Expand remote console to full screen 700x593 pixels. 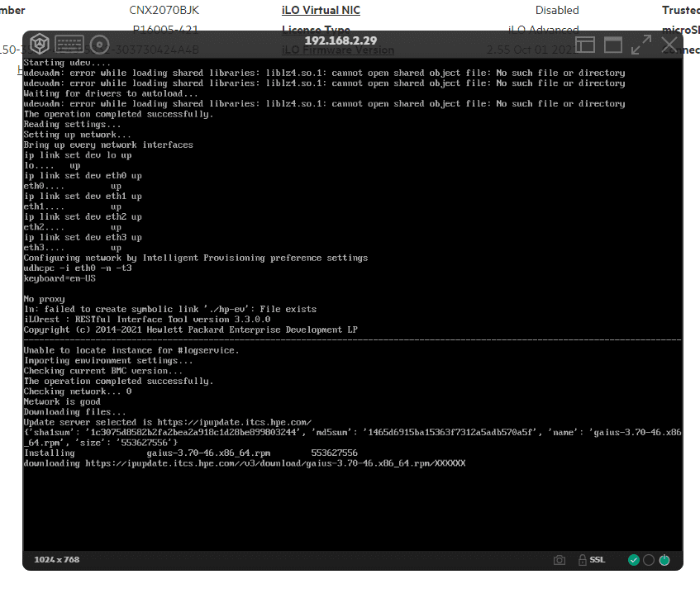click(x=641, y=45)
